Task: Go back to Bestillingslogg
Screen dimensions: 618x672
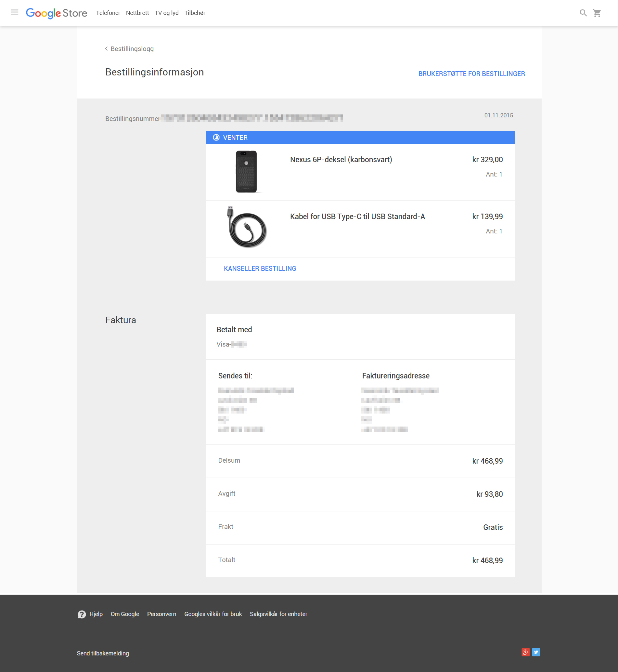Action: pyautogui.click(x=132, y=49)
